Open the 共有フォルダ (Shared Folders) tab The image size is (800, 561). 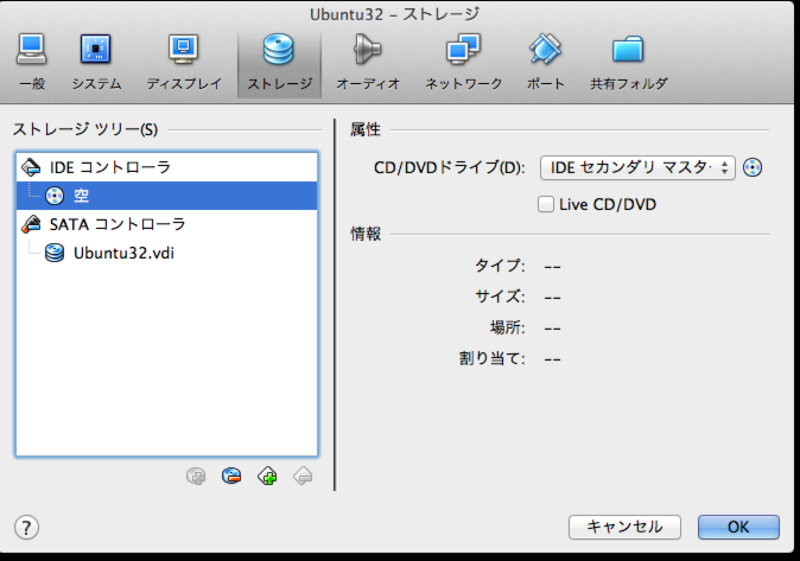coord(628,63)
